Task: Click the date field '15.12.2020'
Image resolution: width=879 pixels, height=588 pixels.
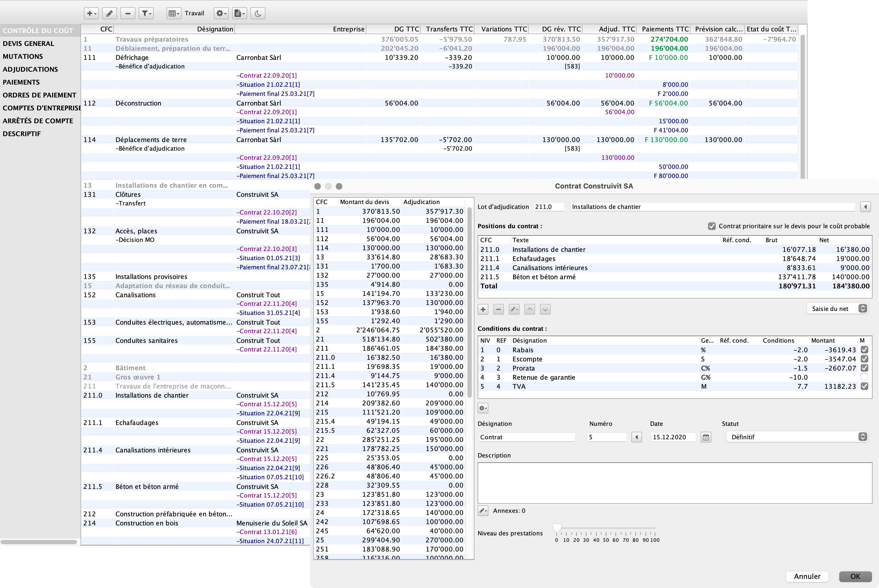Action: 673,437
